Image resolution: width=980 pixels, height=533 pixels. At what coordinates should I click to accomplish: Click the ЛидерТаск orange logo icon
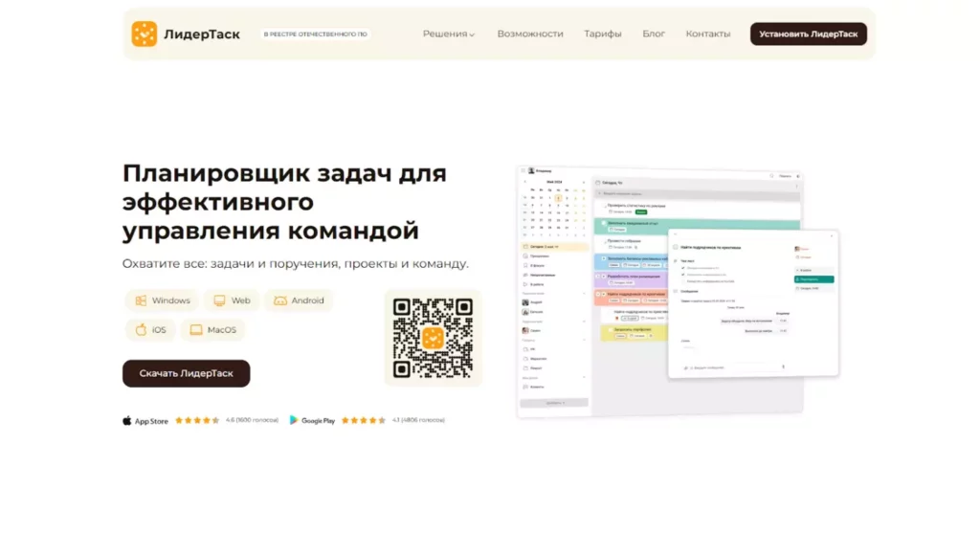144,33
